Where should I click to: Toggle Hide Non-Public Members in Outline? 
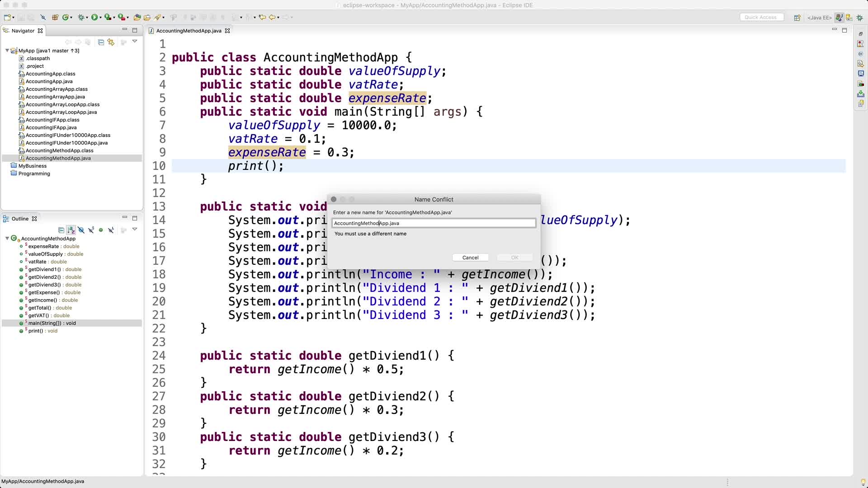click(101, 230)
